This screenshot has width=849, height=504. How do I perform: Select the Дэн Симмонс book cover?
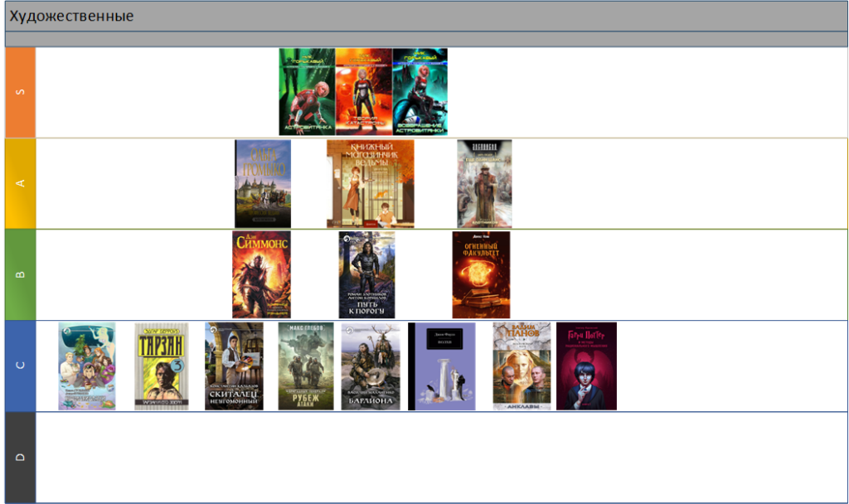(261, 274)
